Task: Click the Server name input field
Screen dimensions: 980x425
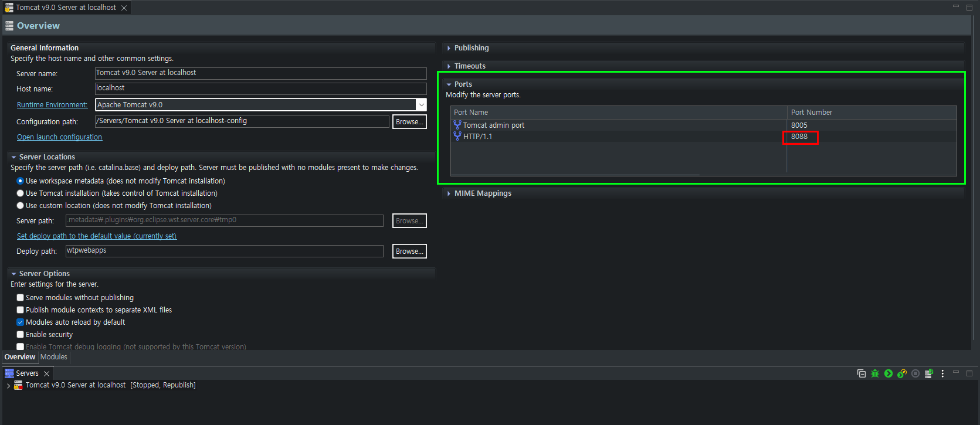Action: click(261, 73)
